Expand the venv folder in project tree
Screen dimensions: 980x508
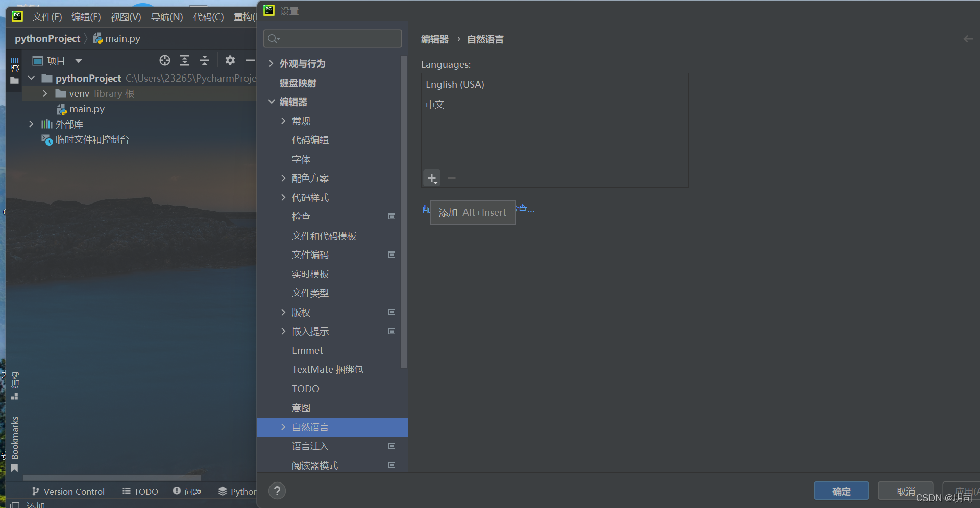tap(44, 93)
